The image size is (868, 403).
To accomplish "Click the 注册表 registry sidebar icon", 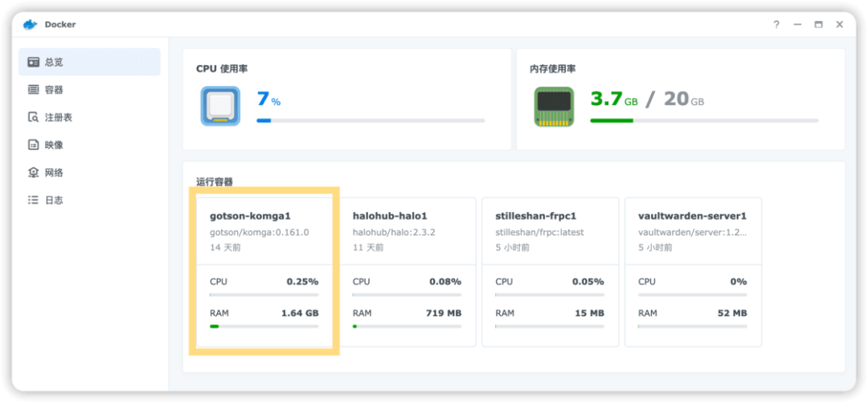I will (x=34, y=117).
